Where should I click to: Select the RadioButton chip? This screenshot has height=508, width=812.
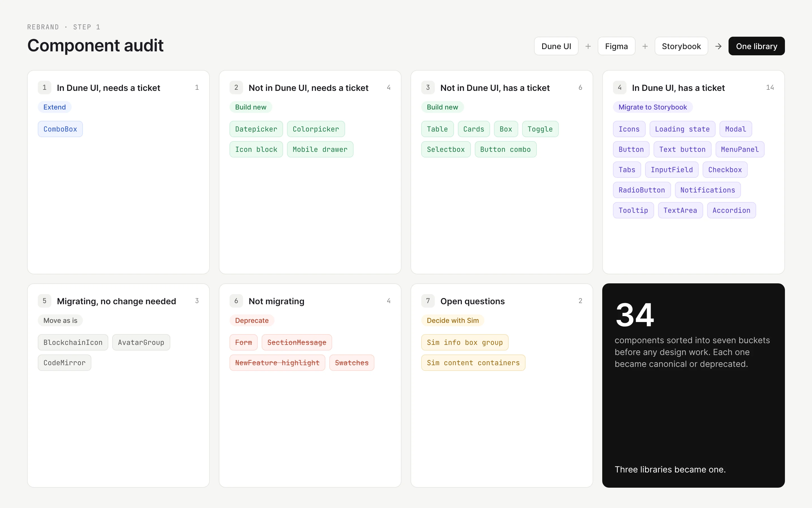point(642,190)
